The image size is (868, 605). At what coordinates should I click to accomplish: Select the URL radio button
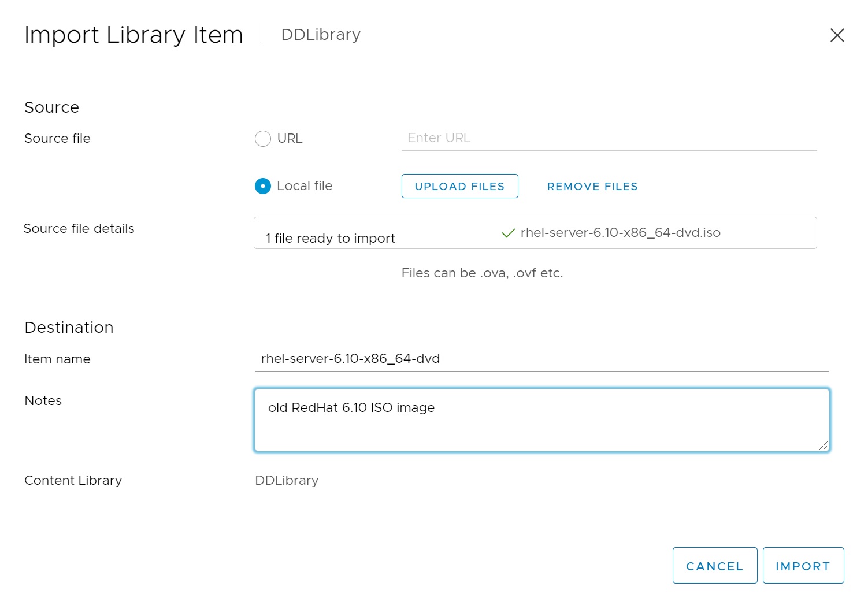click(x=263, y=139)
